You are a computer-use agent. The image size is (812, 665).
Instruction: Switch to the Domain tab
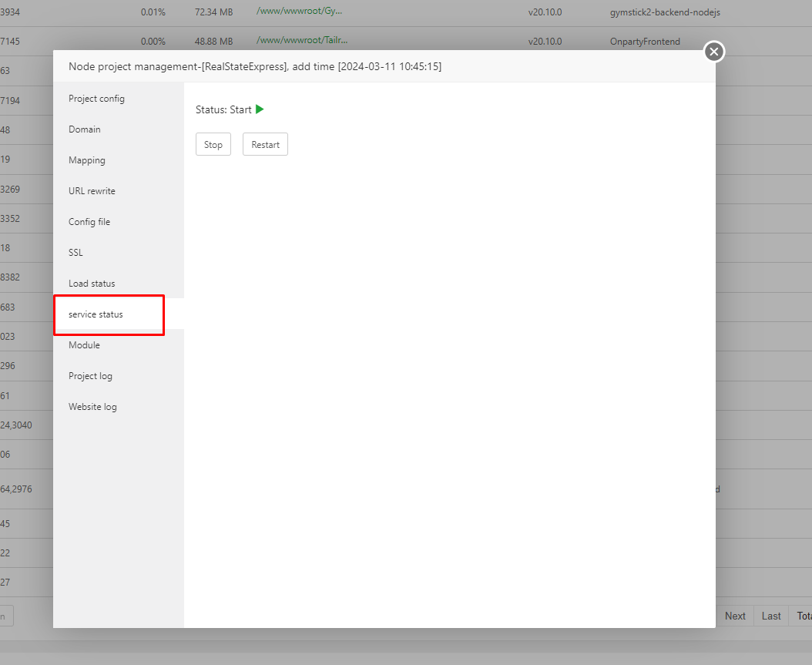coord(118,129)
